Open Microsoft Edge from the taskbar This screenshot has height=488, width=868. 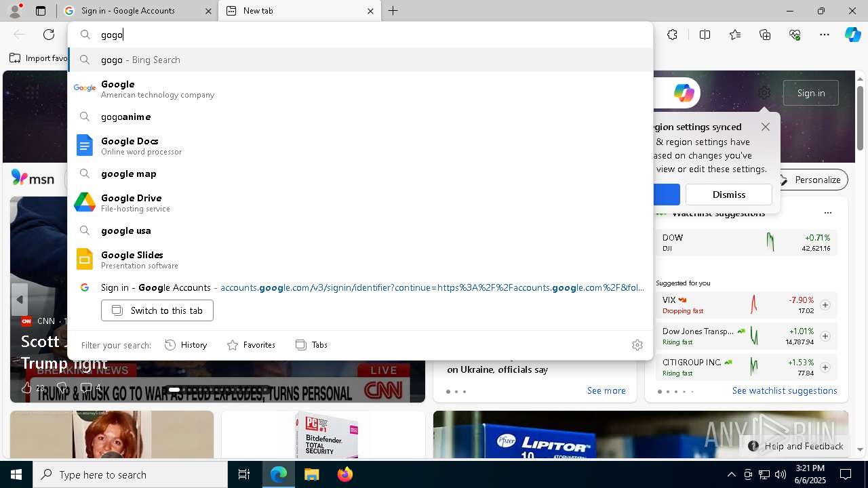(279, 474)
